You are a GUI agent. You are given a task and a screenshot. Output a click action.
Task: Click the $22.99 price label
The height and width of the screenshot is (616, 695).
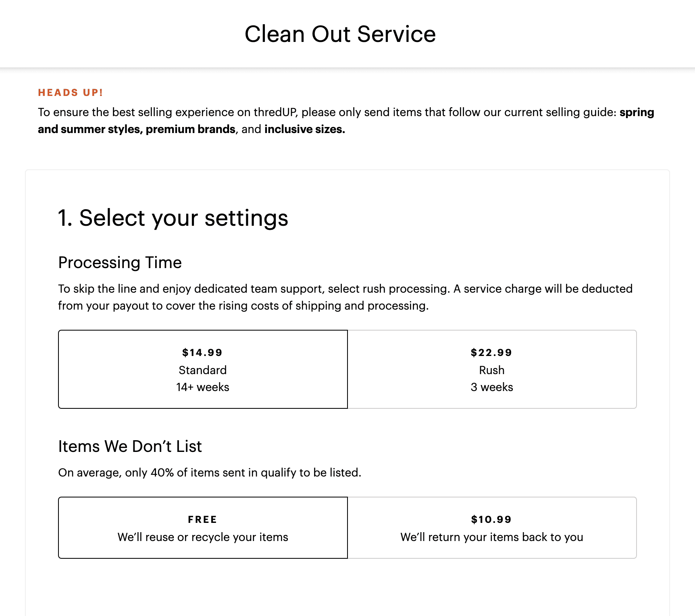(x=491, y=352)
